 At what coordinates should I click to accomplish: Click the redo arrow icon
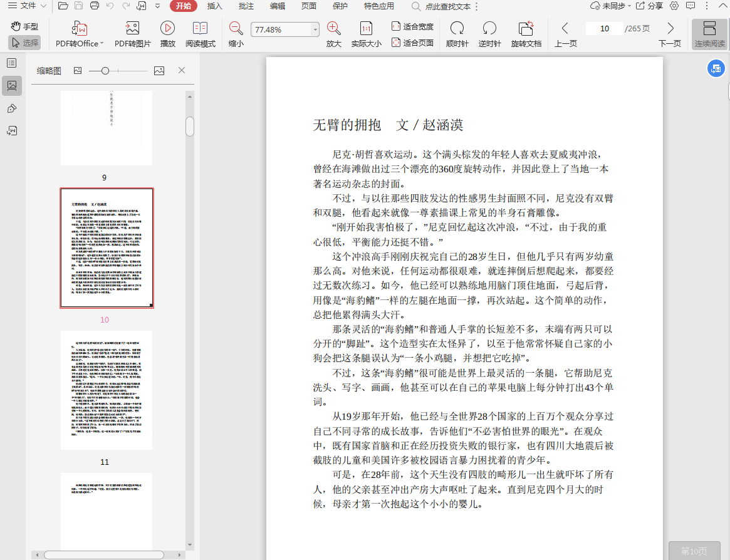[x=126, y=6]
